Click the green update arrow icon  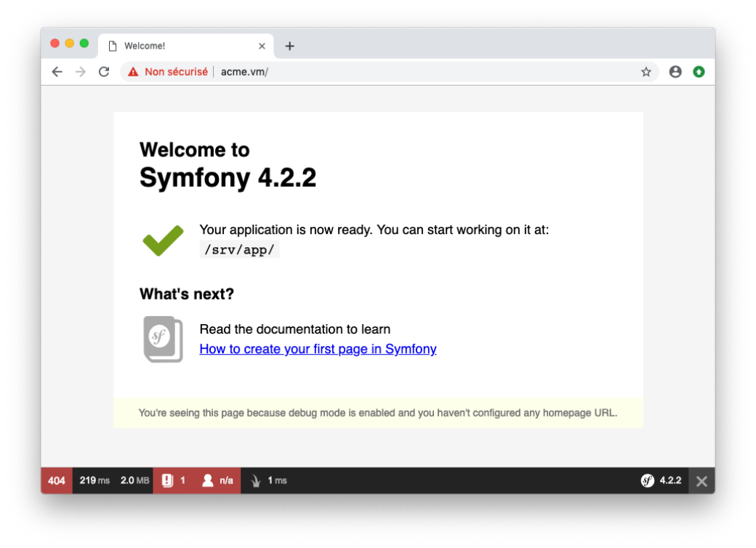point(699,72)
